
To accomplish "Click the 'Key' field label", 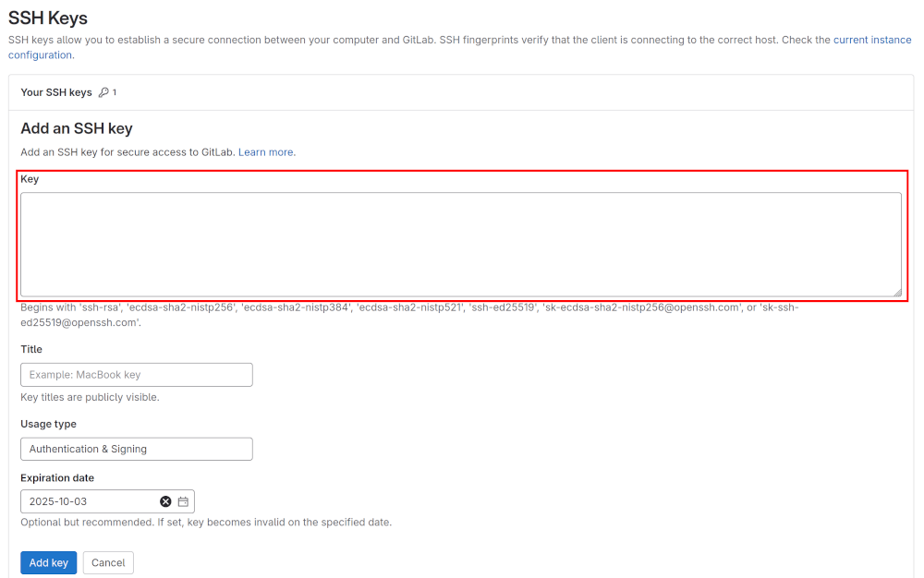I will point(30,179).
